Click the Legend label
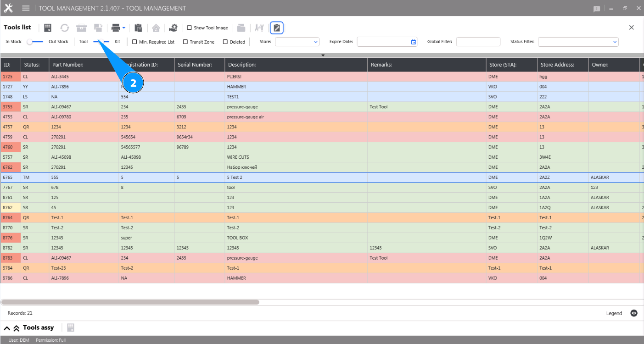 click(x=614, y=313)
